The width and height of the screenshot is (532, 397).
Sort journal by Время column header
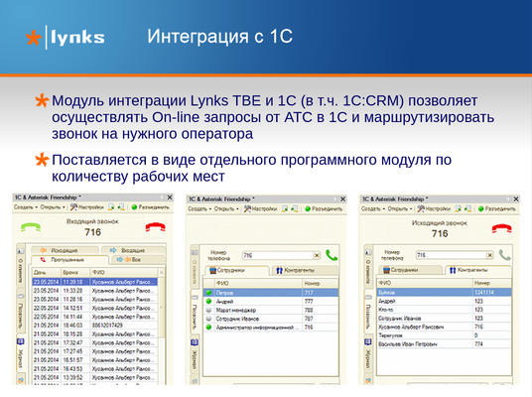(75, 273)
